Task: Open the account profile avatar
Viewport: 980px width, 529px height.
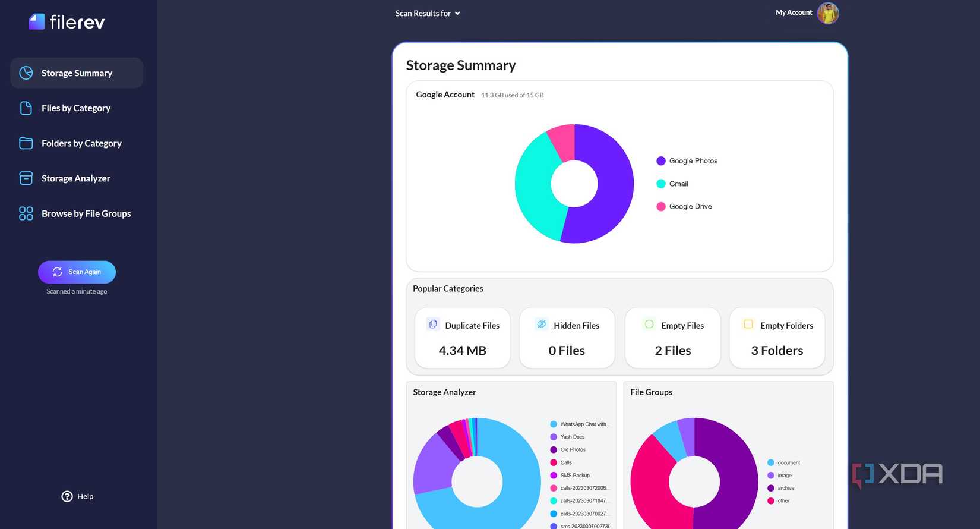Action: pyautogui.click(x=828, y=13)
